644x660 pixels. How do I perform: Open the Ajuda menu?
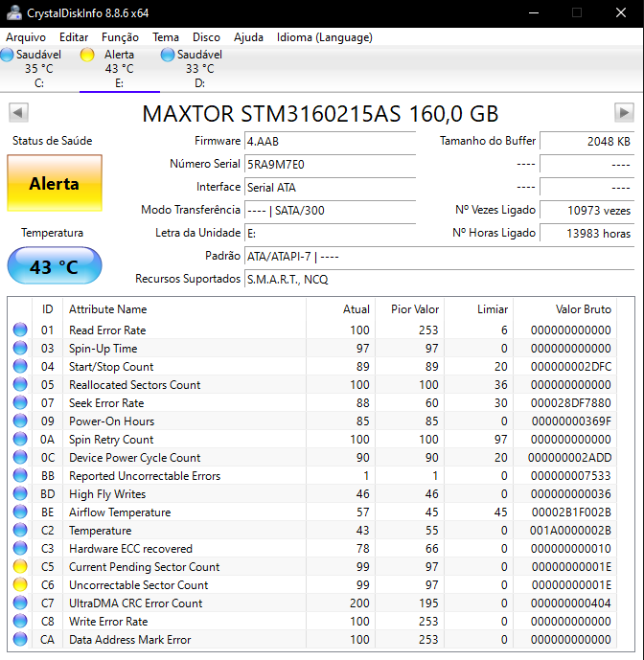(248, 37)
